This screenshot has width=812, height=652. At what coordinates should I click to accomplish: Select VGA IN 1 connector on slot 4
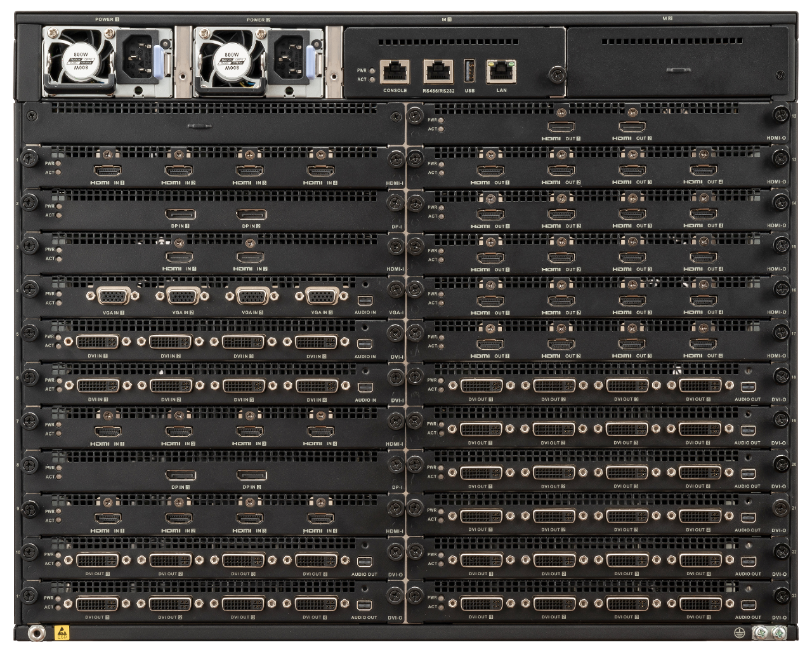(113, 296)
